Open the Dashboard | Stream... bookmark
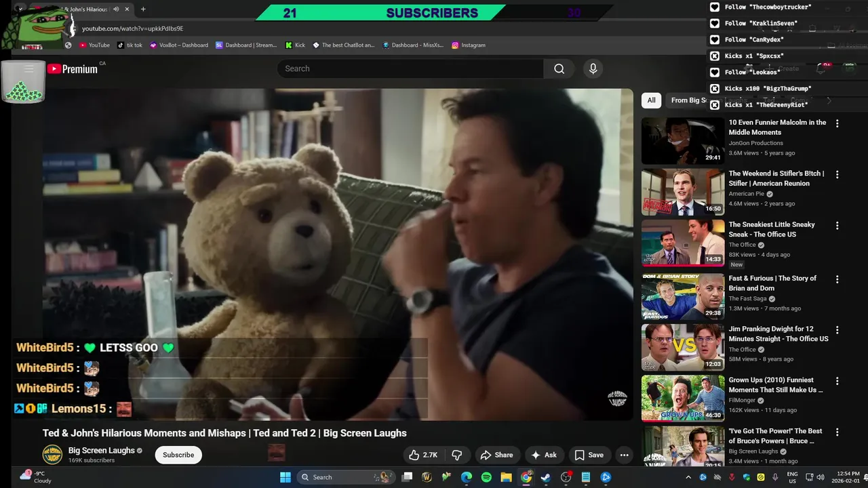The image size is (868, 488). (246, 45)
